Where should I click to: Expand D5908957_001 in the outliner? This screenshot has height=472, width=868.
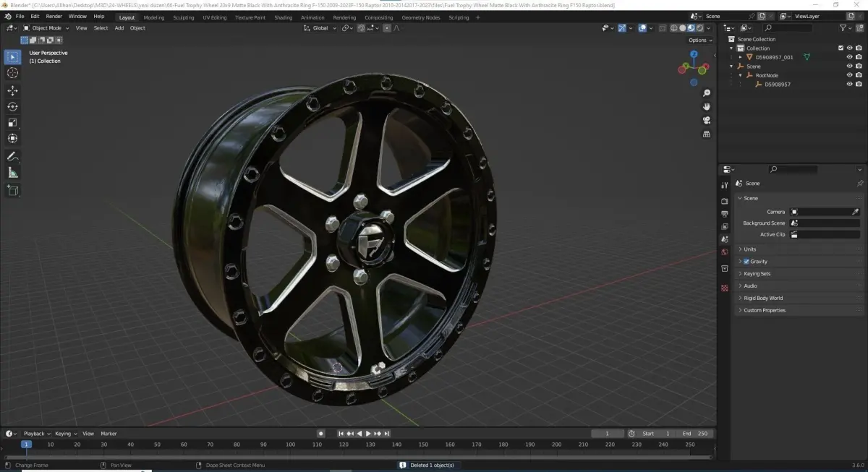[740, 57]
